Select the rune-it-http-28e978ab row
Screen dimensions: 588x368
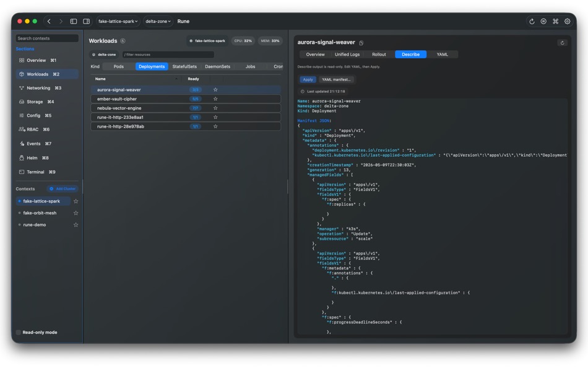point(186,126)
